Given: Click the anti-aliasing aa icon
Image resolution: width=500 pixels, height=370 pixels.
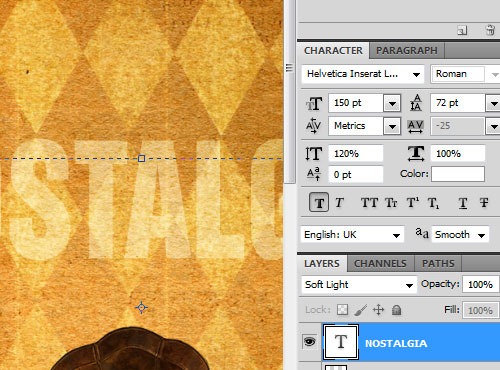Looking at the screenshot, I should (422, 233).
